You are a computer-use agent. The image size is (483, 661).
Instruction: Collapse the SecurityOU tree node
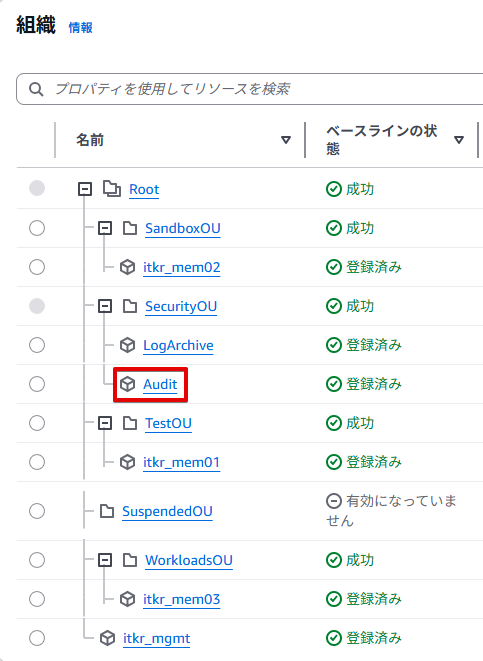coord(105,306)
